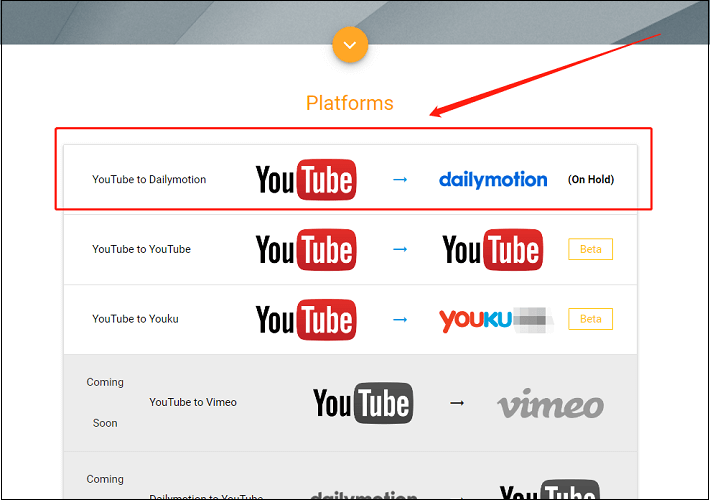Click the YouTube logo in YouTube to Youku row

click(x=306, y=319)
